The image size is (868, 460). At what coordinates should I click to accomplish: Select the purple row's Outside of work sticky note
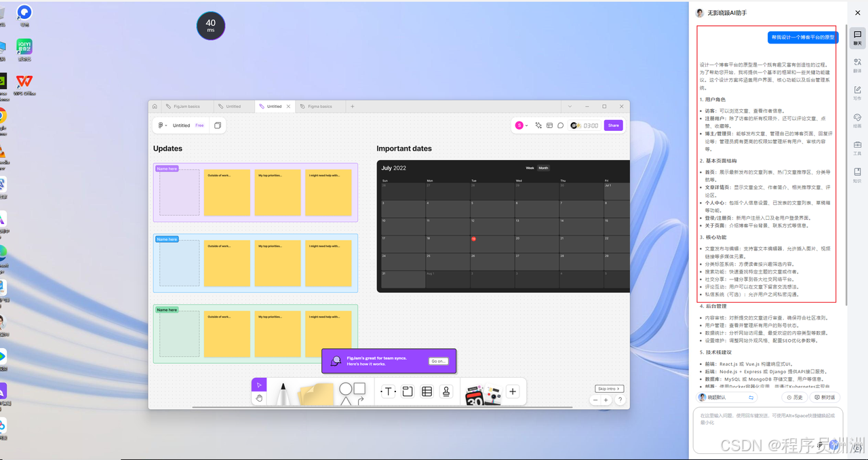click(x=227, y=193)
